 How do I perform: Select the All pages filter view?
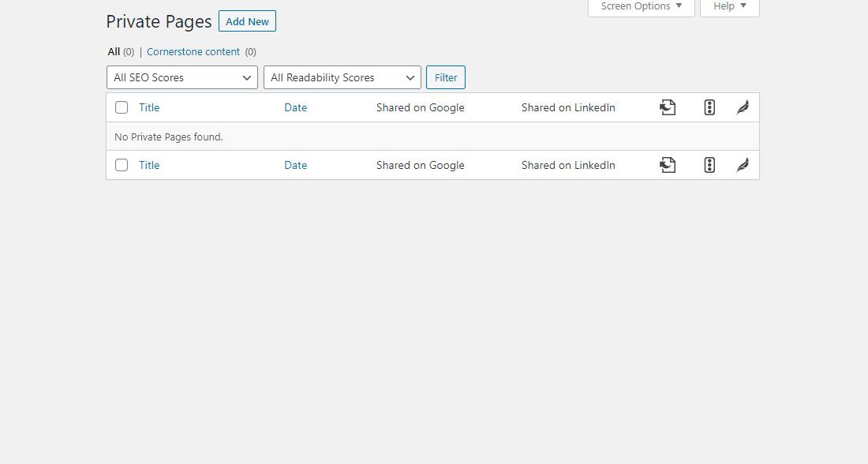click(114, 51)
